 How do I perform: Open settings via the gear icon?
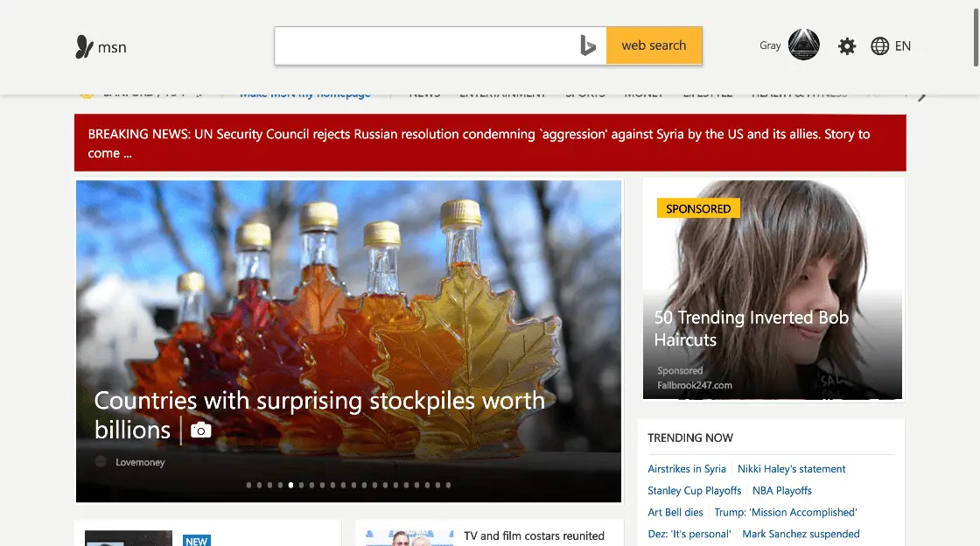[x=847, y=46]
